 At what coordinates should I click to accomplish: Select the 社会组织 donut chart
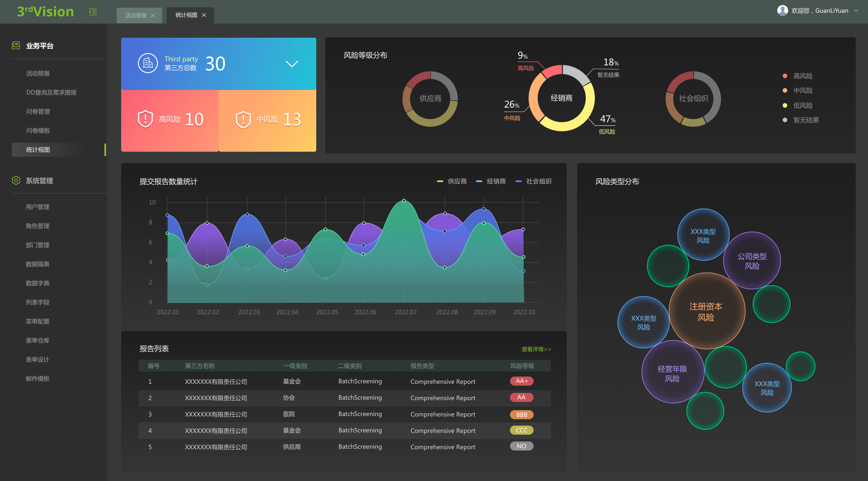click(x=693, y=99)
